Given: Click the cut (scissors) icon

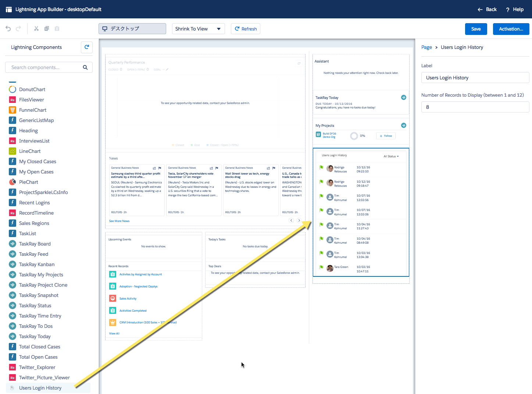Looking at the screenshot, I should [36, 28].
